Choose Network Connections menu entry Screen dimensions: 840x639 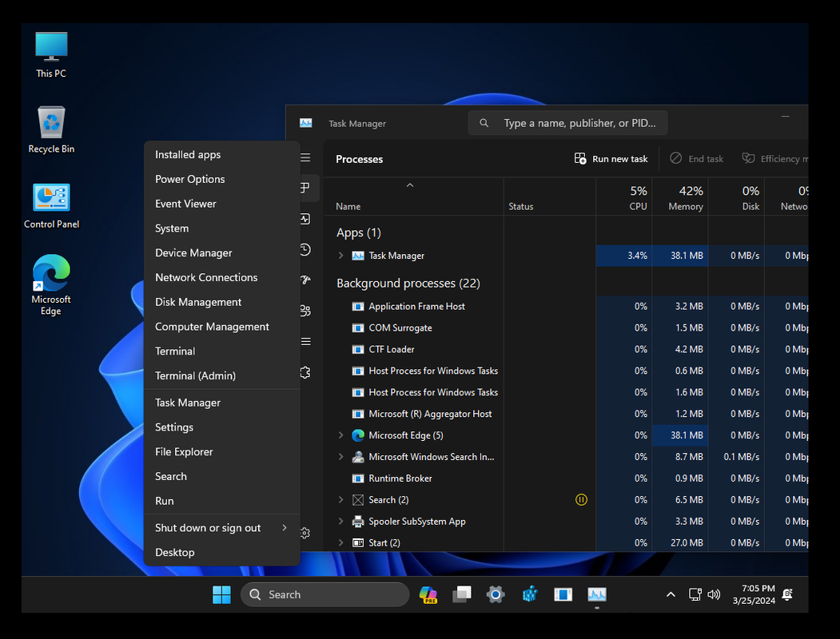[221, 277]
